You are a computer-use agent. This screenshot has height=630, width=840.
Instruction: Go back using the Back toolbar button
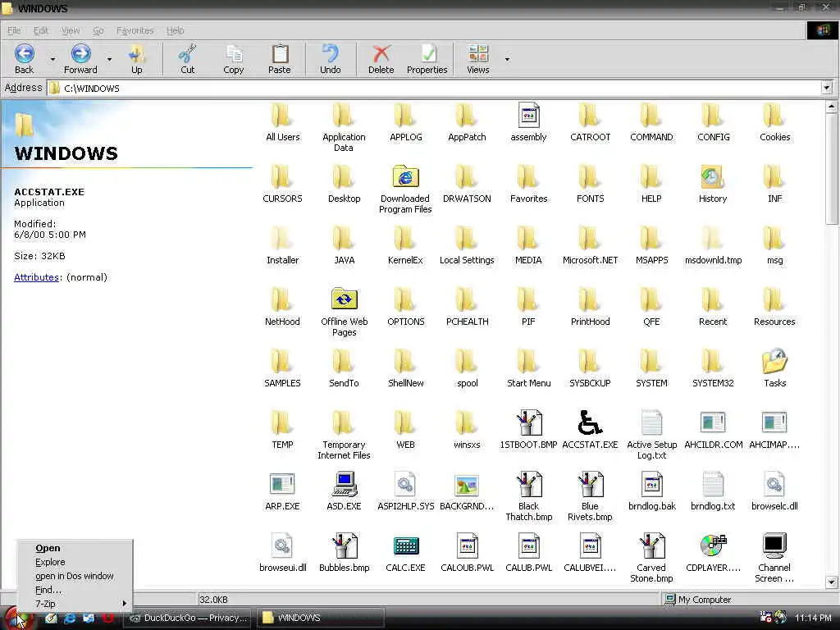click(x=24, y=59)
